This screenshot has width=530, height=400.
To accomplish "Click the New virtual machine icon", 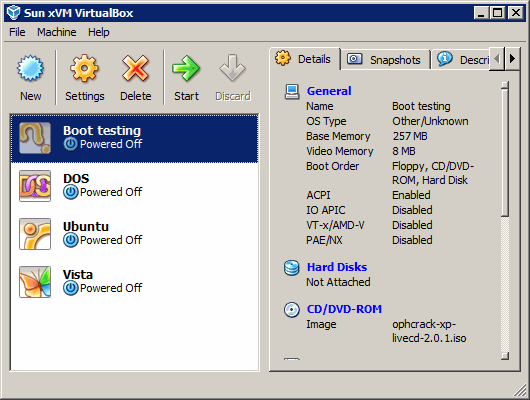I will (x=30, y=68).
